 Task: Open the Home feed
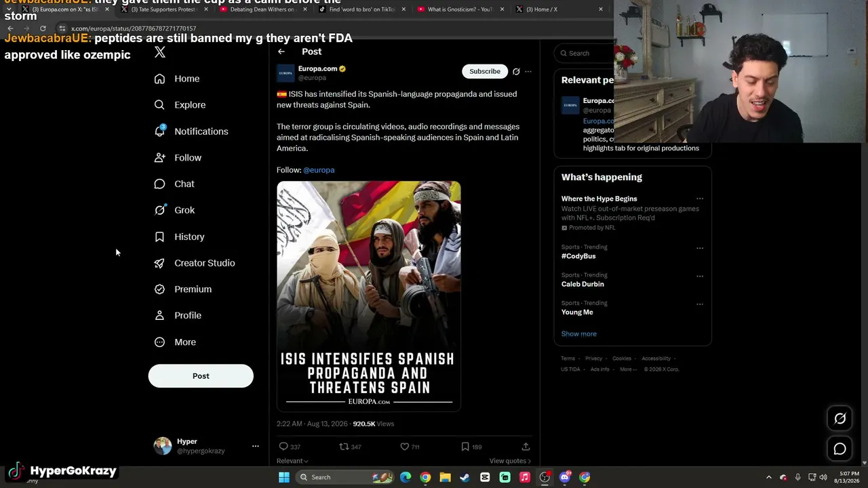coord(177,79)
